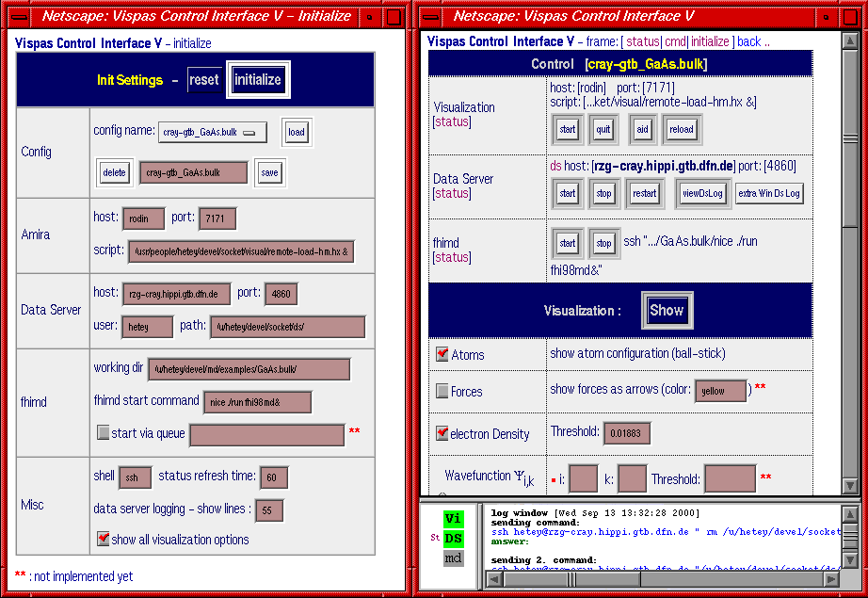Restart the Data Server
The height and width of the screenshot is (598, 868).
click(644, 193)
